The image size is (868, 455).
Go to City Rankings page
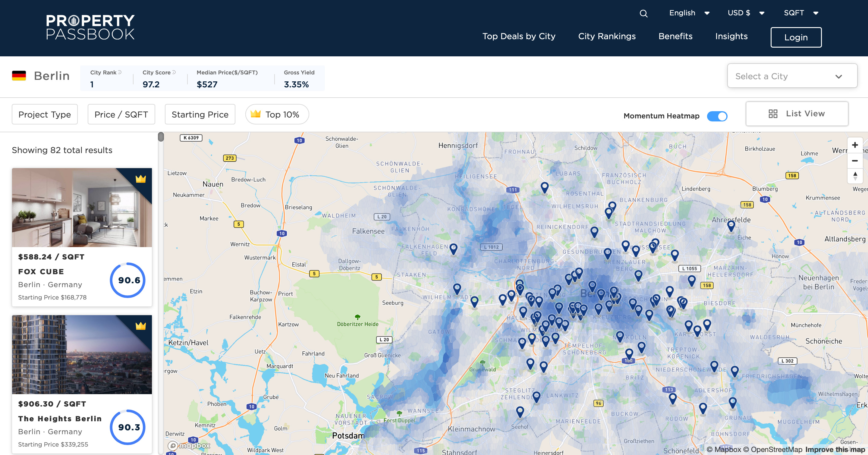coord(606,36)
